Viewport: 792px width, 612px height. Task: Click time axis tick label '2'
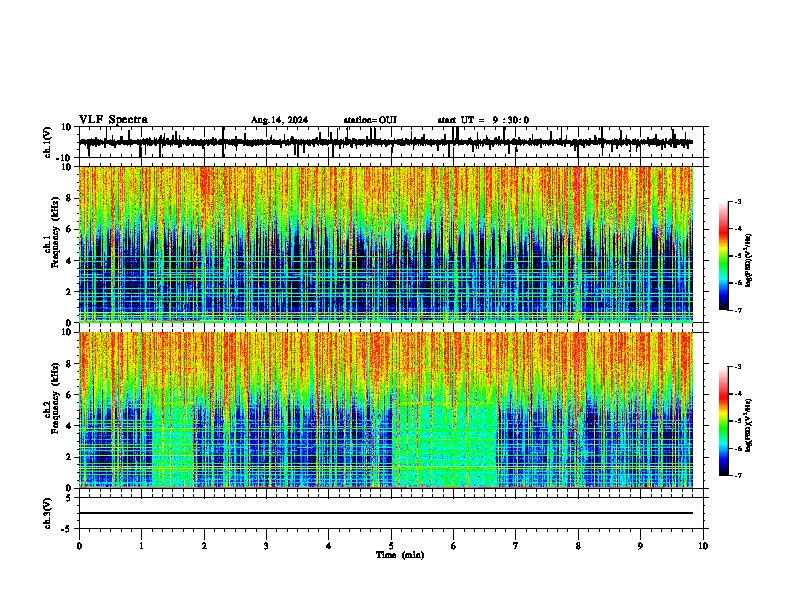tap(204, 546)
